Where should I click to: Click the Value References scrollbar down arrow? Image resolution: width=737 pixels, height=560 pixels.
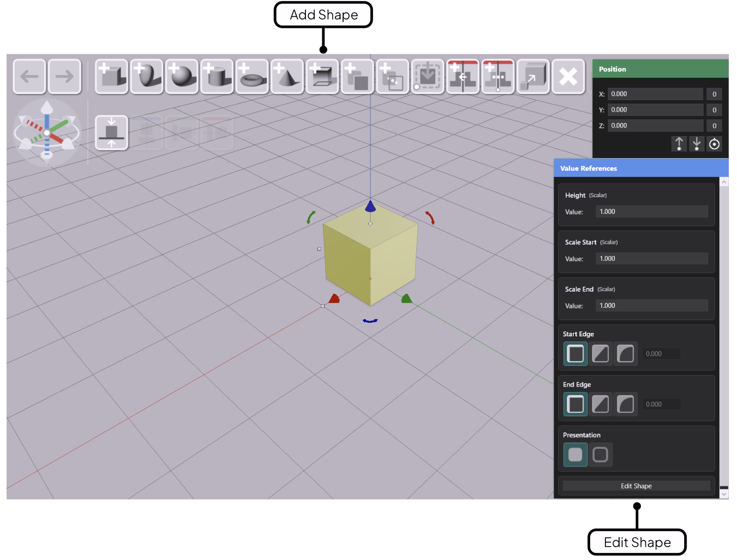[724, 494]
